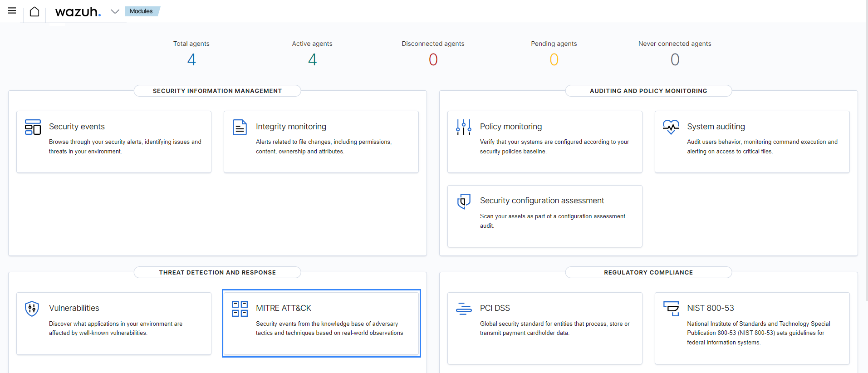
Task: Click the Never connected agents count 0
Action: click(x=675, y=59)
